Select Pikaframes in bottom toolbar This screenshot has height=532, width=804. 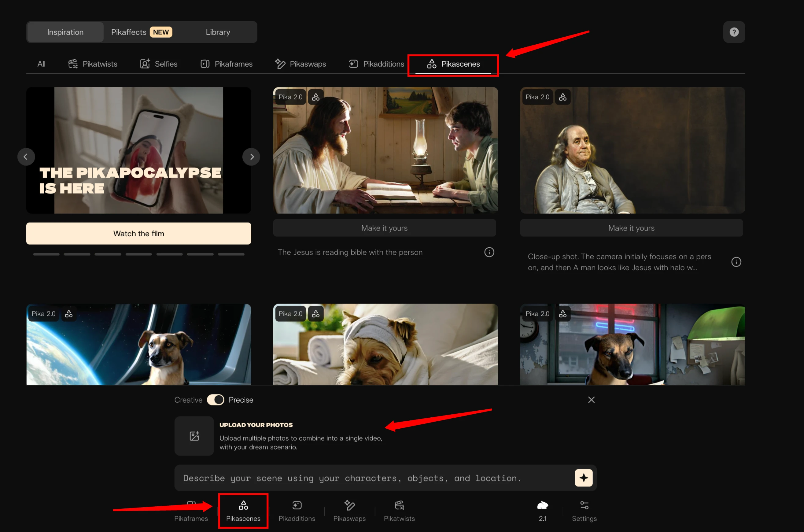[191, 511]
